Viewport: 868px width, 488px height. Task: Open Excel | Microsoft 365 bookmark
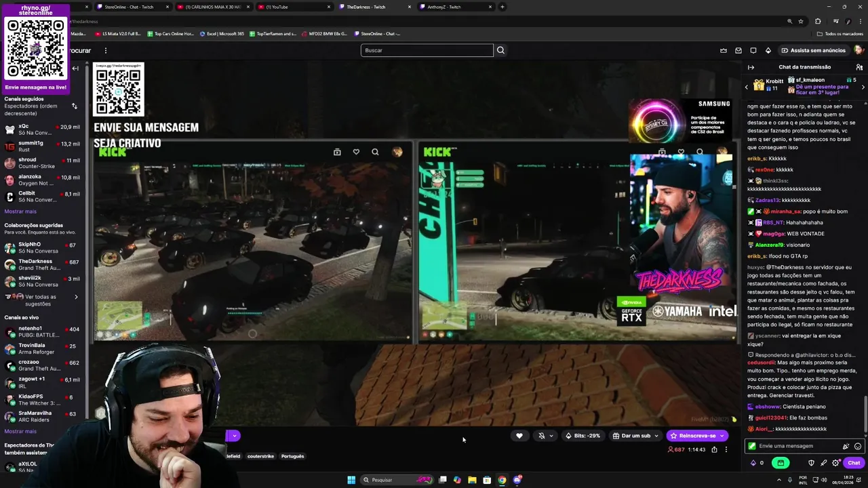point(222,33)
